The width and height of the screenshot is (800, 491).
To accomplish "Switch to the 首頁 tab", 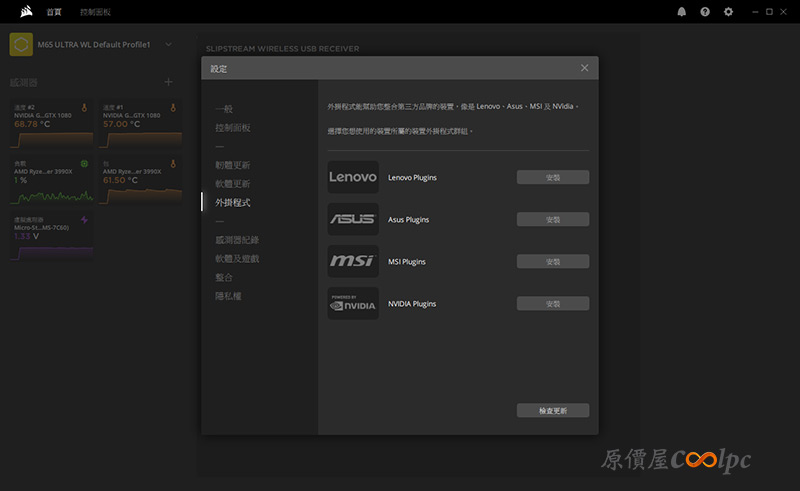I will coord(54,12).
